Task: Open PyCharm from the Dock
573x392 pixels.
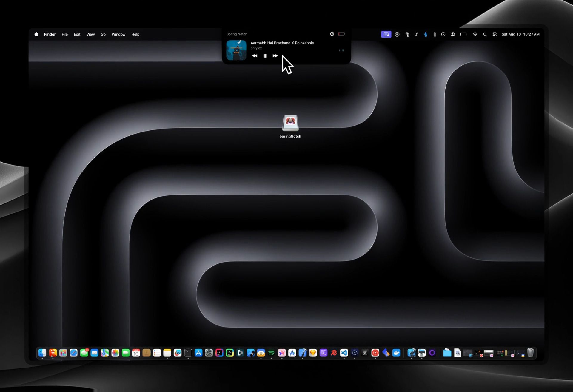Action: pos(229,353)
